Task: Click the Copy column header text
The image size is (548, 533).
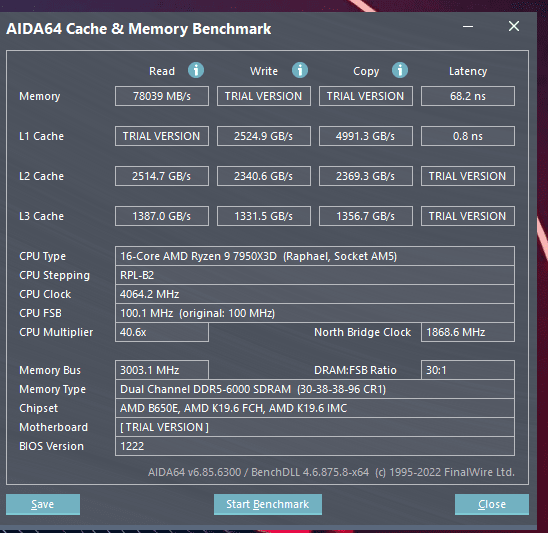Action: click(x=366, y=72)
